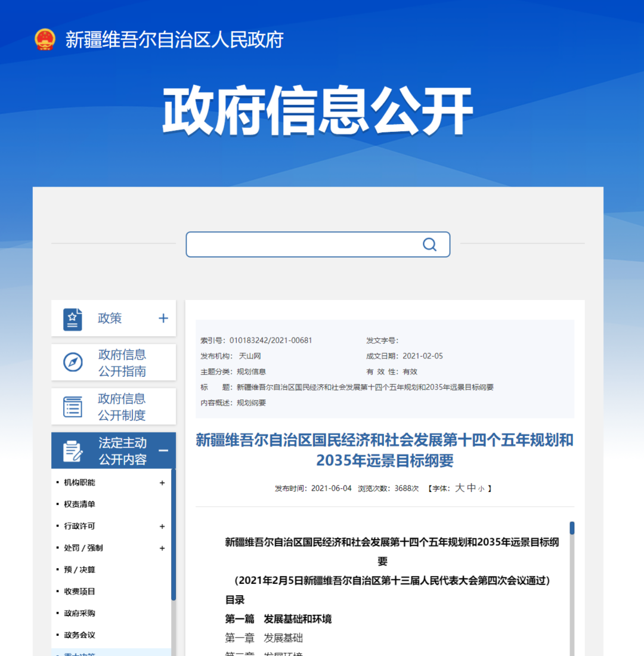Click the search magnifier icon
The height and width of the screenshot is (656, 644).
click(429, 245)
